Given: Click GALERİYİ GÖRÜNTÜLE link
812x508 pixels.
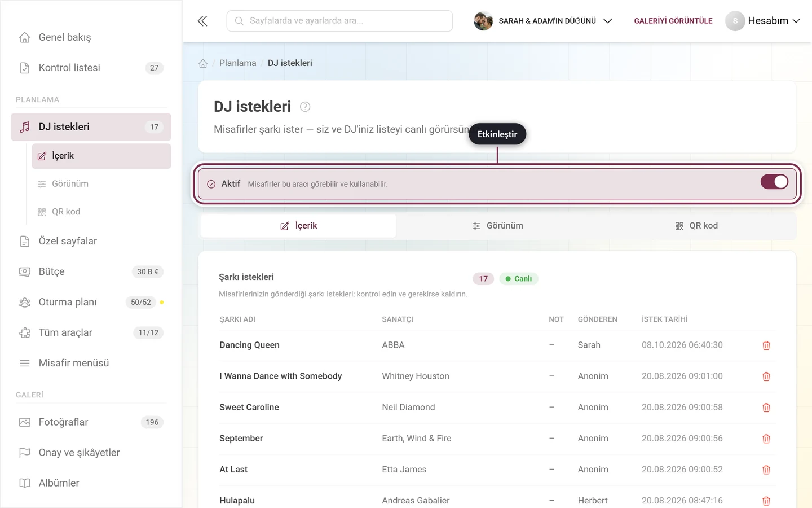Looking at the screenshot, I should point(673,21).
